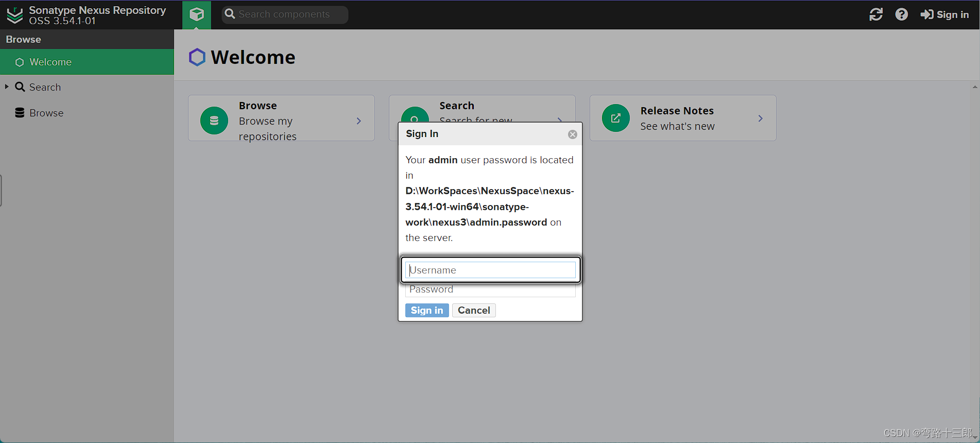Click the refresh icon in header
This screenshot has height=443, width=980.
pyautogui.click(x=876, y=14)
